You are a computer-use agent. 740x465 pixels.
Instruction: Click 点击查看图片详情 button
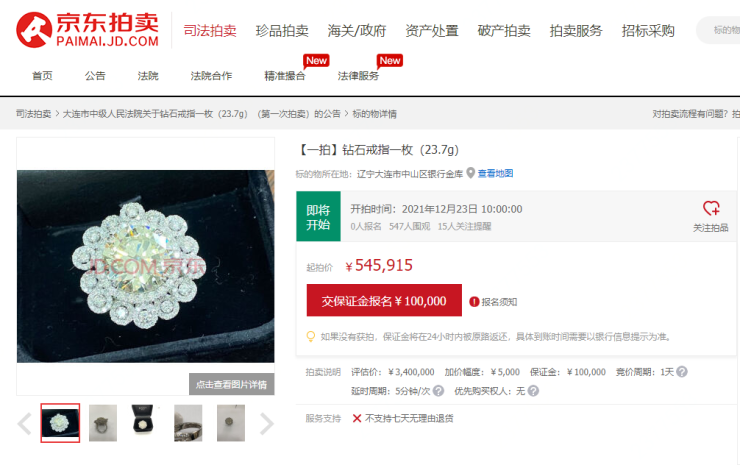pyautogui.click(x=231, y=384)
